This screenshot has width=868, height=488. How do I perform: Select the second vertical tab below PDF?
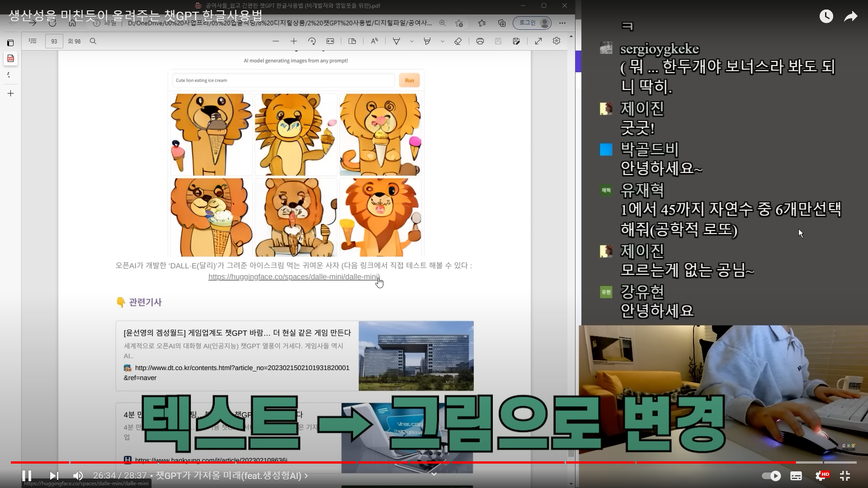[9, 75]
